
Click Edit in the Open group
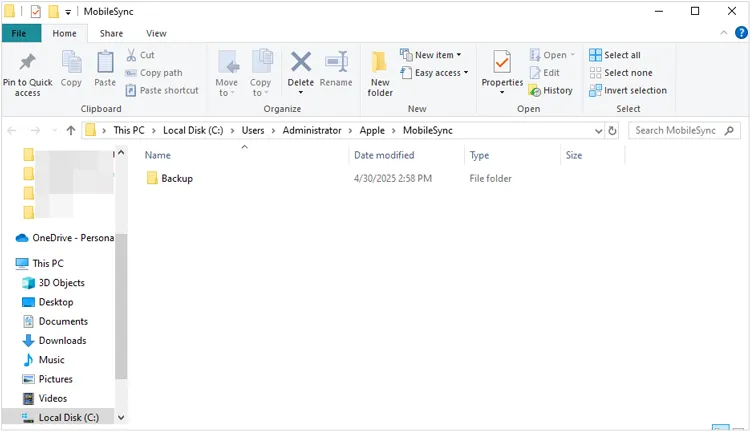coord(544,73)
